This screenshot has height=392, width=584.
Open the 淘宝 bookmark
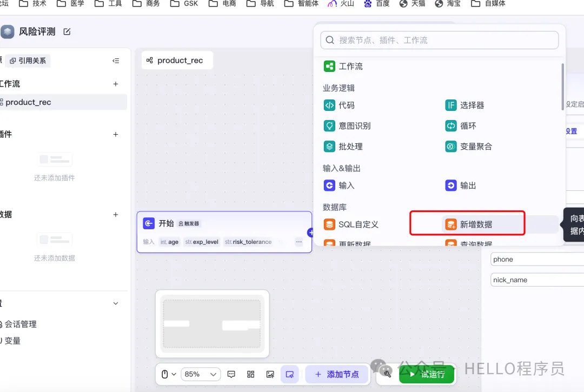click(x=448, y=4)
